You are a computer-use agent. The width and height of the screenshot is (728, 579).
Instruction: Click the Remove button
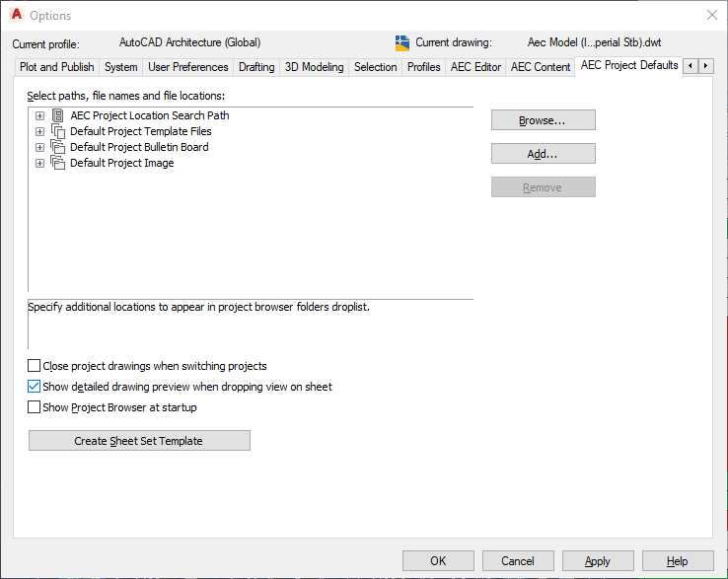tap(544, 187)
